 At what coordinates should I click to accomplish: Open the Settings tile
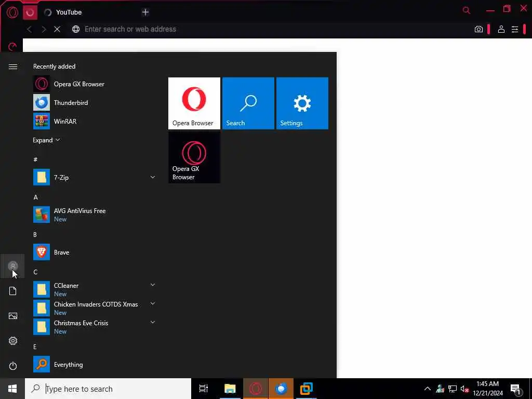click(x=302, y=103)
